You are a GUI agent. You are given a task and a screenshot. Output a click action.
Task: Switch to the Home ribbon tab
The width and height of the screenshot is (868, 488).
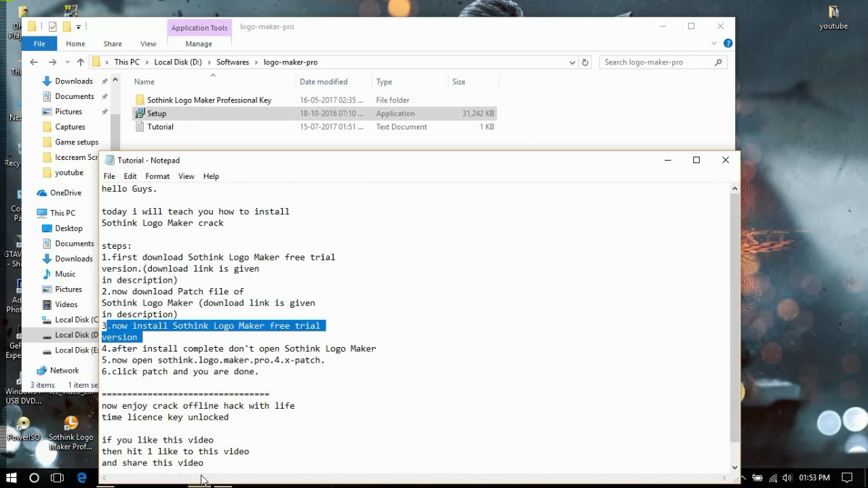[x=75, y=44]
